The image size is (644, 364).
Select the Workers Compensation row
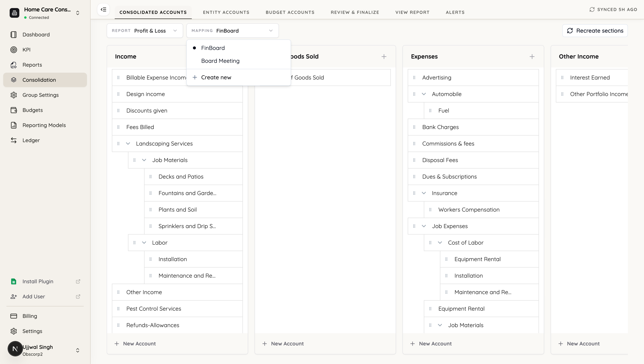pyautogui.click(x=481, y=210)
